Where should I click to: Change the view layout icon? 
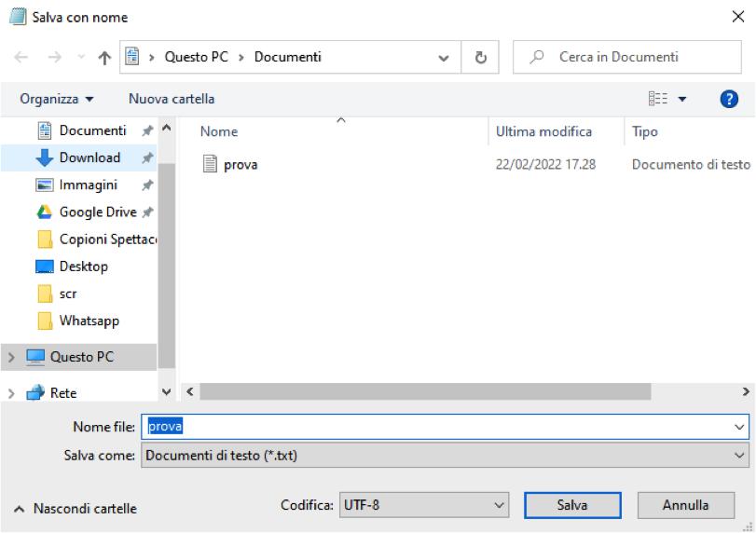(657, 99)
